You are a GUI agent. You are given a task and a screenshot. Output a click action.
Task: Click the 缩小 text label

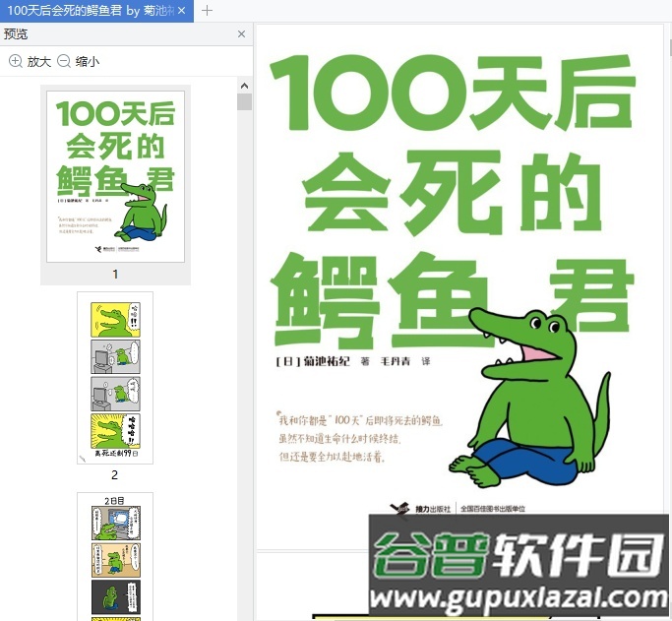[88, 62]
